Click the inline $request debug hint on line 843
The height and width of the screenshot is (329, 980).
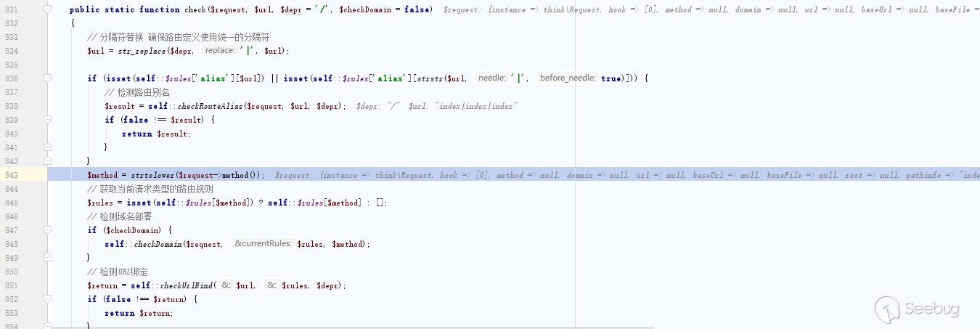pos(627,175)
